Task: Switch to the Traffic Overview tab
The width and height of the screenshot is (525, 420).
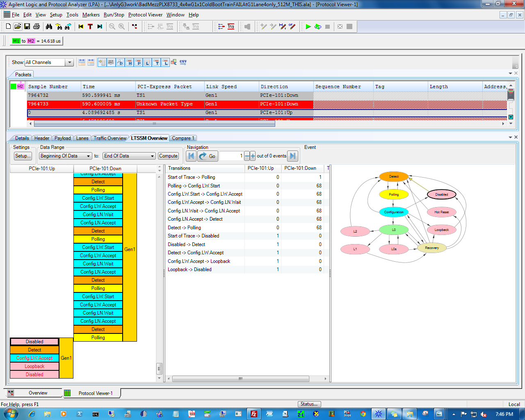Action: [x=110, y=138]
